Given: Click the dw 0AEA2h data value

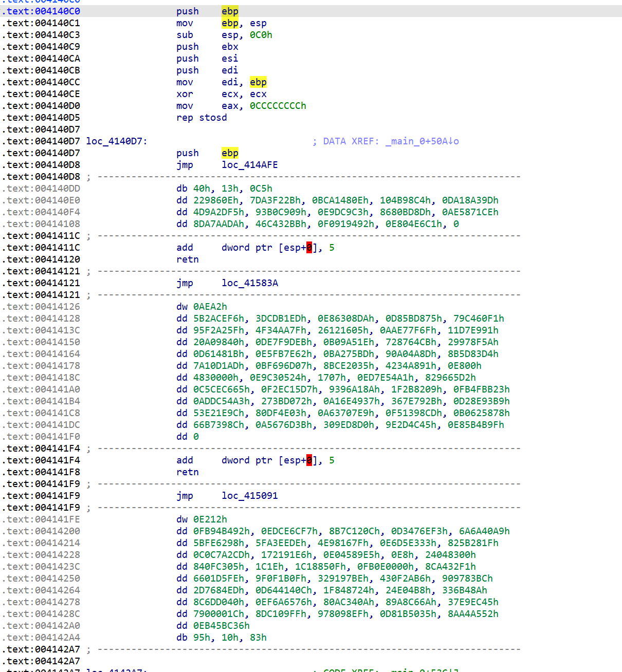Looking at the screenshot, I should [x=210, y=307].
